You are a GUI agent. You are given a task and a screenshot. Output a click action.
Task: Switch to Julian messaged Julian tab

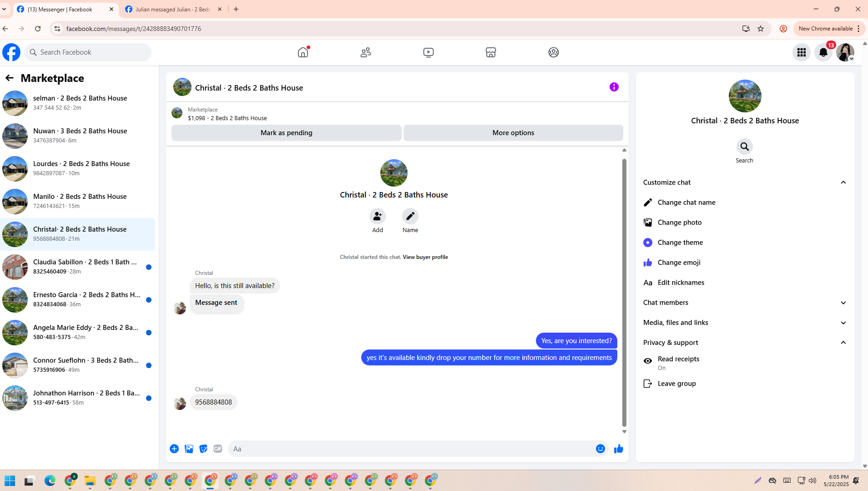point(173,9)
